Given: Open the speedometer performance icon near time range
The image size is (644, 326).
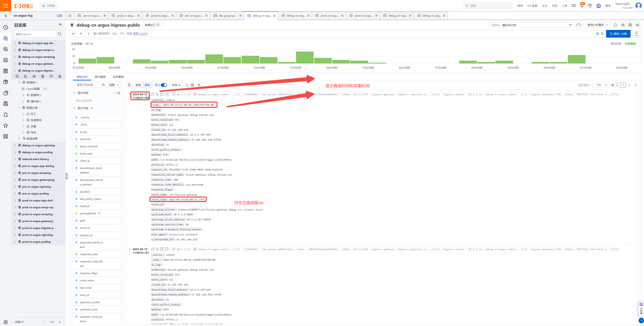Looking at the screenshot, I should (579, 25).
